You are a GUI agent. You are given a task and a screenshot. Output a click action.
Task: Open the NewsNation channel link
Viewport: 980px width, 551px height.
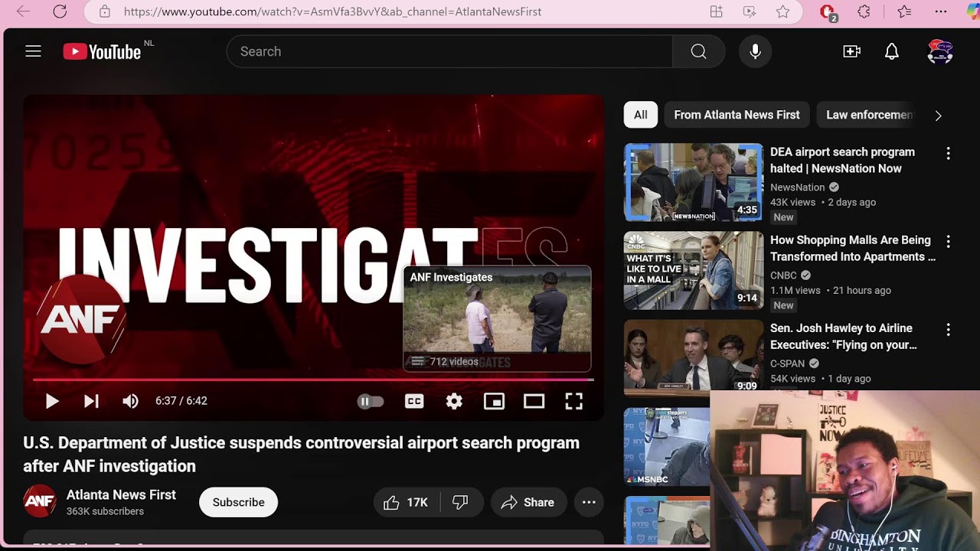click(797, 187)
